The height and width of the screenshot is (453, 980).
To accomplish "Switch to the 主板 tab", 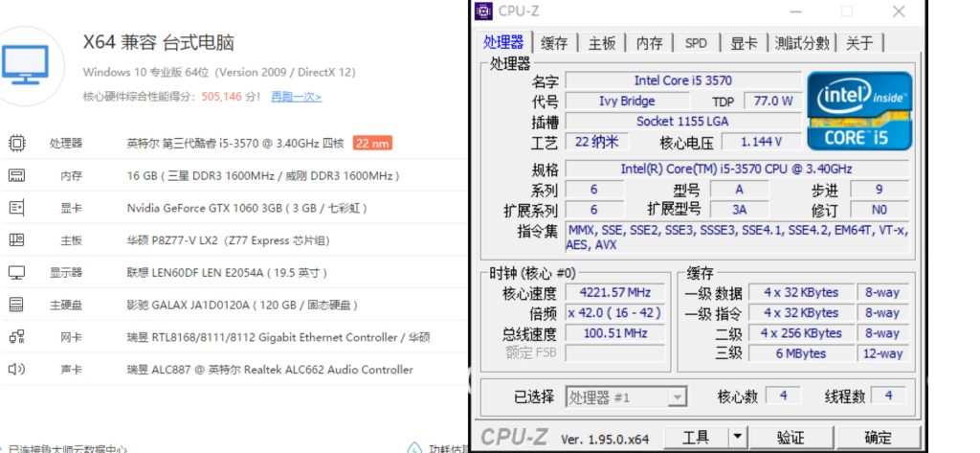I will (602, 43).
